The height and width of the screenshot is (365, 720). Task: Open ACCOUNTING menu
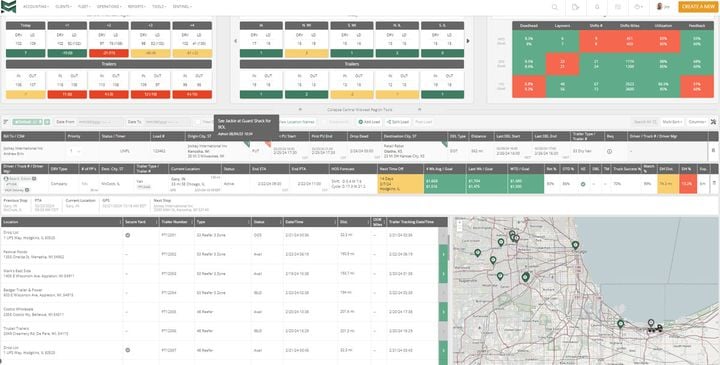pyautogui.click(x=36, y=7)
